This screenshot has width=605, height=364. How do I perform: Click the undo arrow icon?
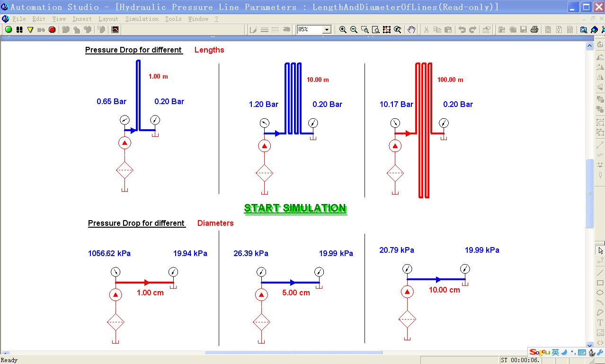pyautogui.click(x=462, y=29)
